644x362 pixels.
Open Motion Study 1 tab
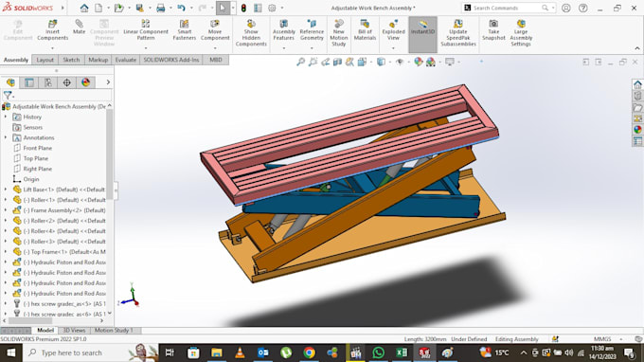tap(114, 331)
